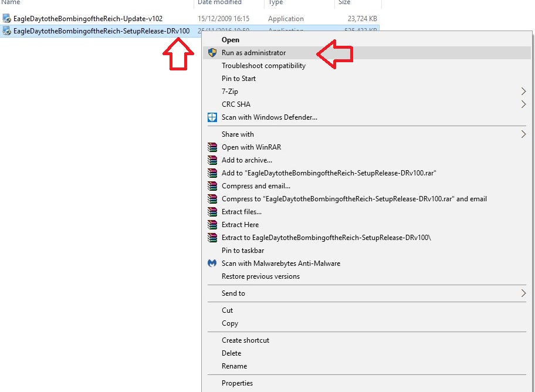Sort by the Name column header
Viewport: 535px width, 392px height.
[x=11, y=2]
